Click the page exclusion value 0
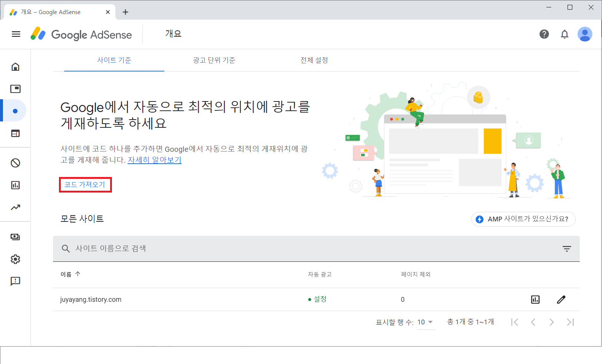Image resolution: width=602 pixels, height=364 pixels. [x=403, y=300]
